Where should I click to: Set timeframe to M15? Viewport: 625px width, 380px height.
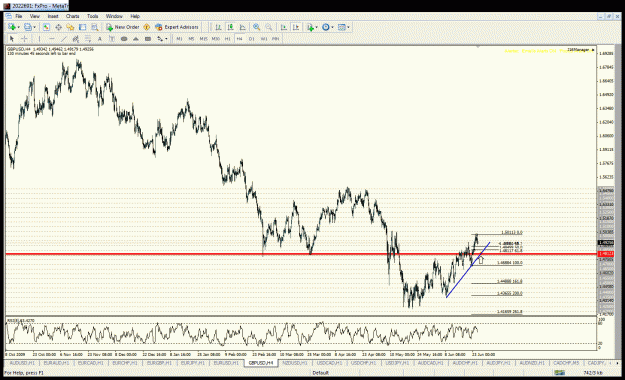[203, 39]
